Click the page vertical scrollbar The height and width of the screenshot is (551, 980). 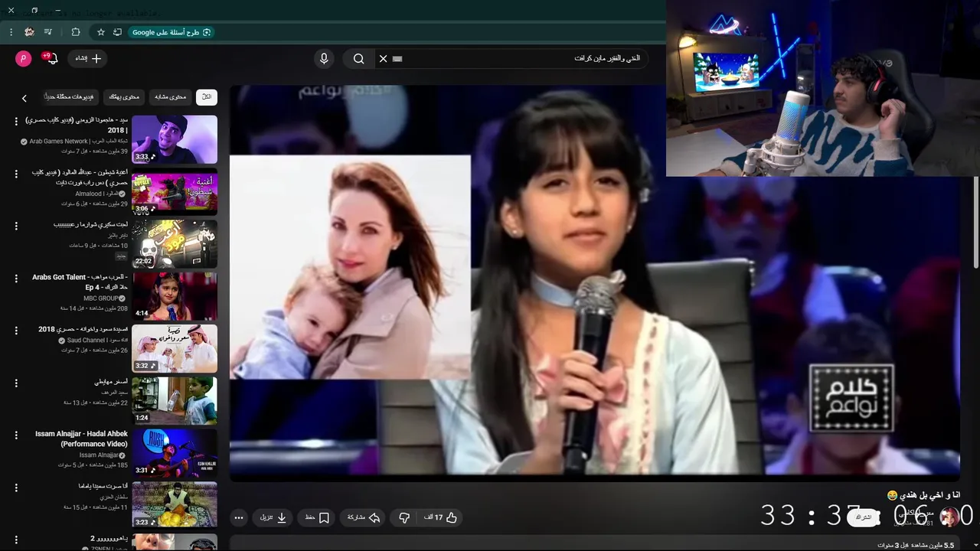pos(976,222)
